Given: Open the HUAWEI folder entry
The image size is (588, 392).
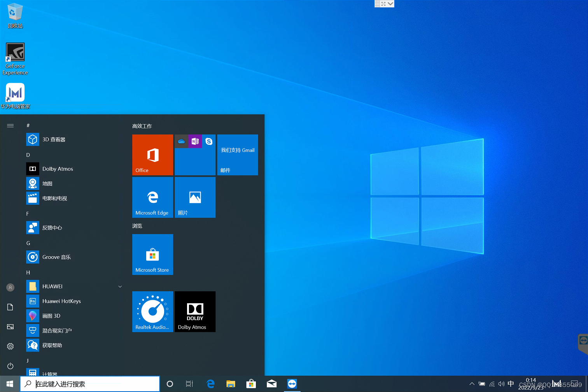Looking at the screenshot, I should pos(74,287).
